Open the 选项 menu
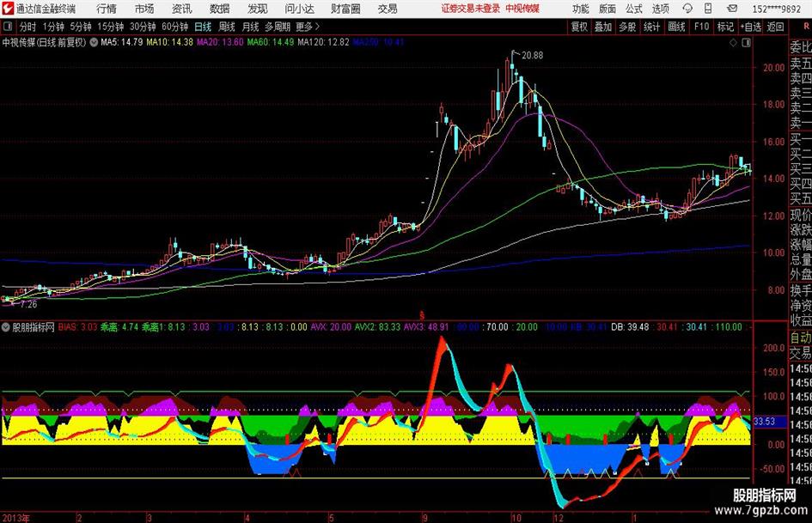 [x=660, y=9]
